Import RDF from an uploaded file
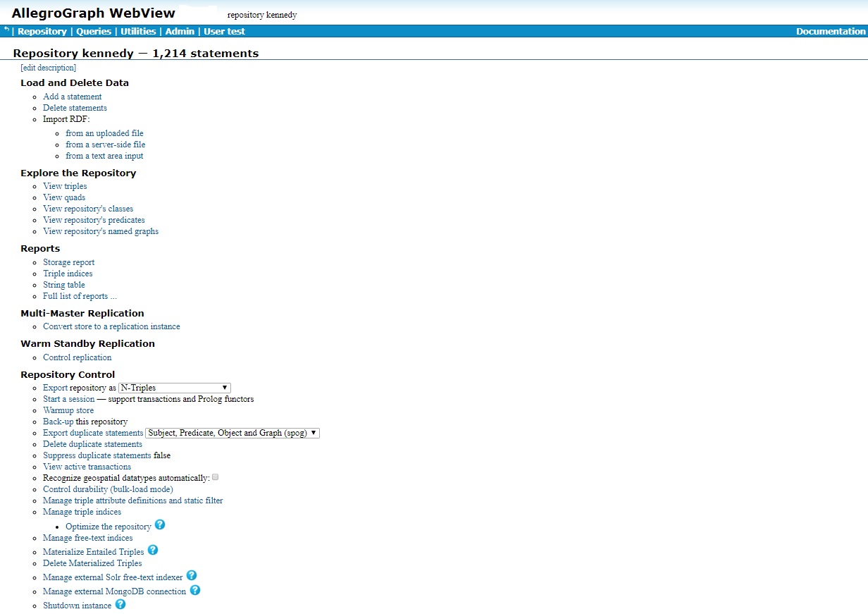Screen dimensions: 868x614 [x=104, y=133]
